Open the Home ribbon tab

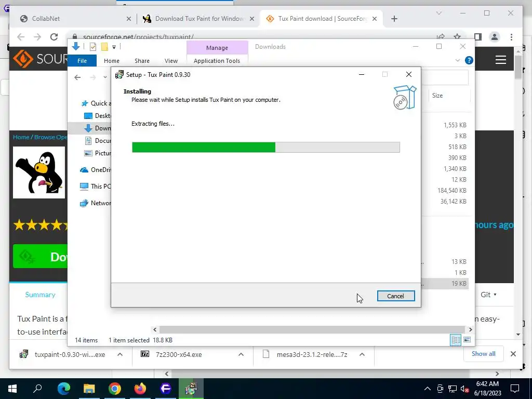(112, 61)
